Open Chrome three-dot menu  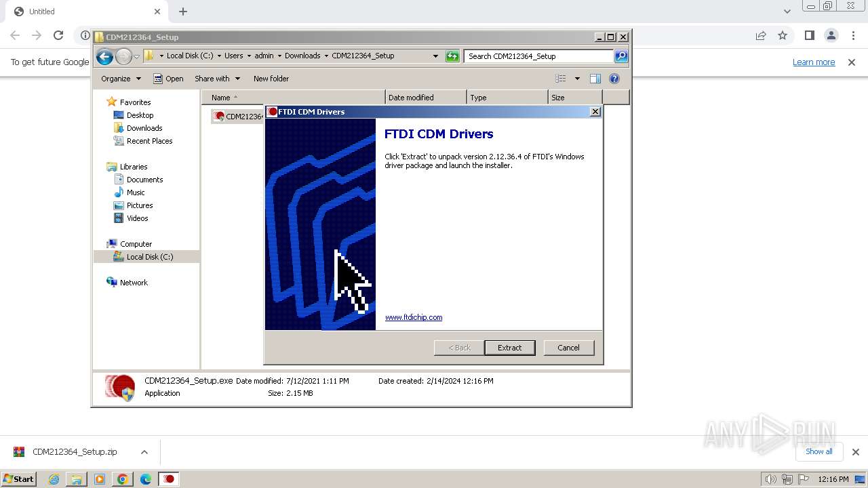point(853,35)
